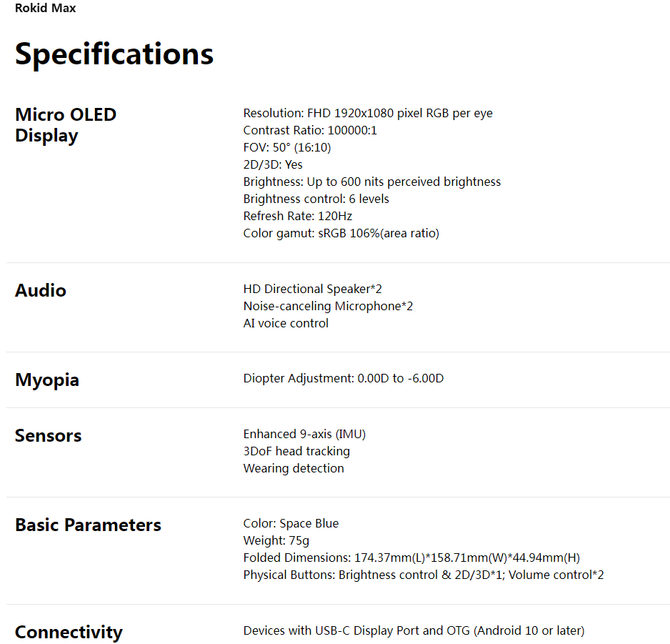Screen dimensions: 670x644
Task: Click the Contrast Ratio 100000:1 text
Action: tap(310, 130)
